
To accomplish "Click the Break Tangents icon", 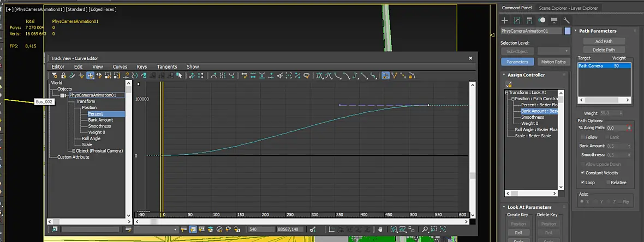I will [x=394, y=75].
